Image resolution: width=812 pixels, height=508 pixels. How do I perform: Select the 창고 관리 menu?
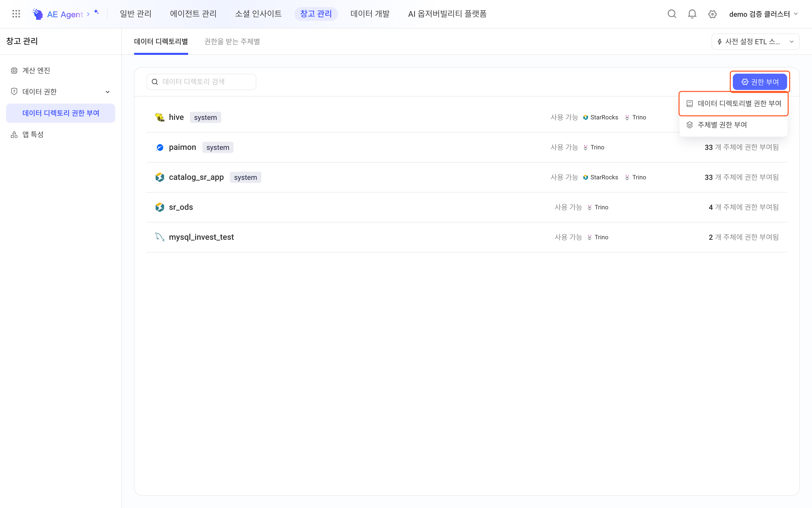pyautogui.click(x=316, y=14)
